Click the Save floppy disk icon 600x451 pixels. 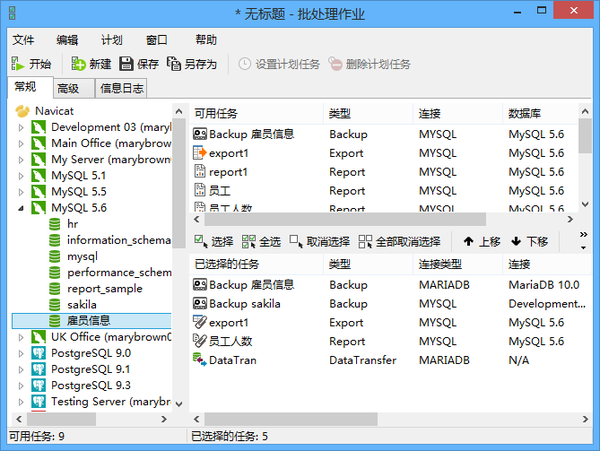126,63
